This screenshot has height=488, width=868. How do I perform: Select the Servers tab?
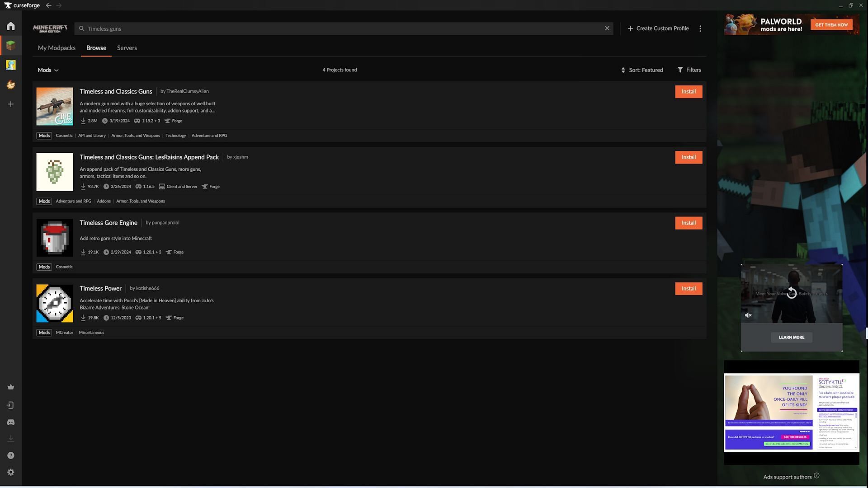pos(127,48)
